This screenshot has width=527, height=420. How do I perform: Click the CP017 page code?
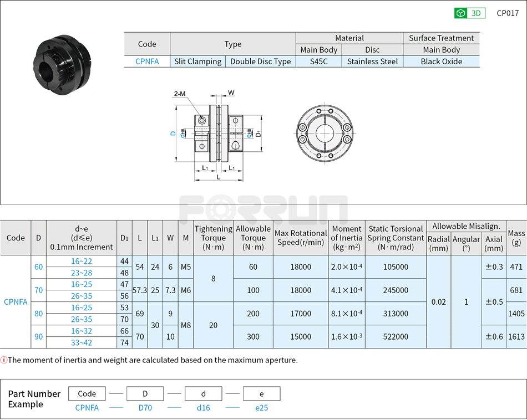tap(508, 13)
